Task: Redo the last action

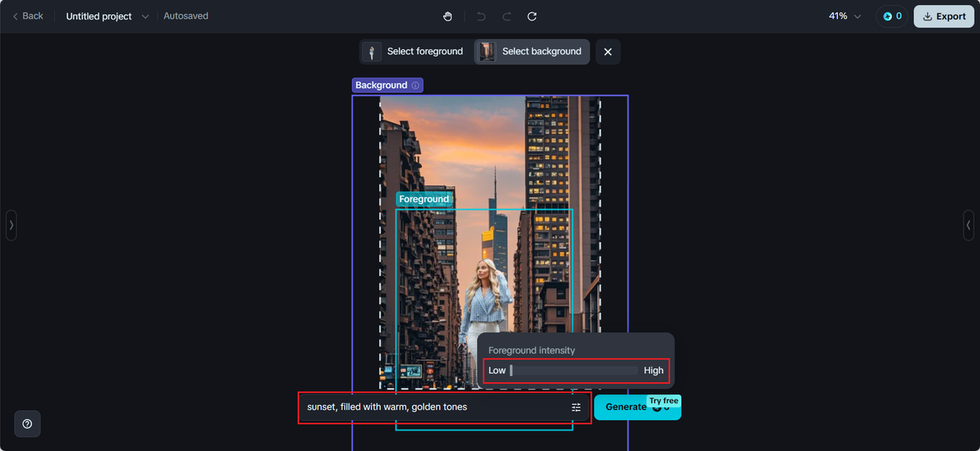Action: [x=506, y=16]
